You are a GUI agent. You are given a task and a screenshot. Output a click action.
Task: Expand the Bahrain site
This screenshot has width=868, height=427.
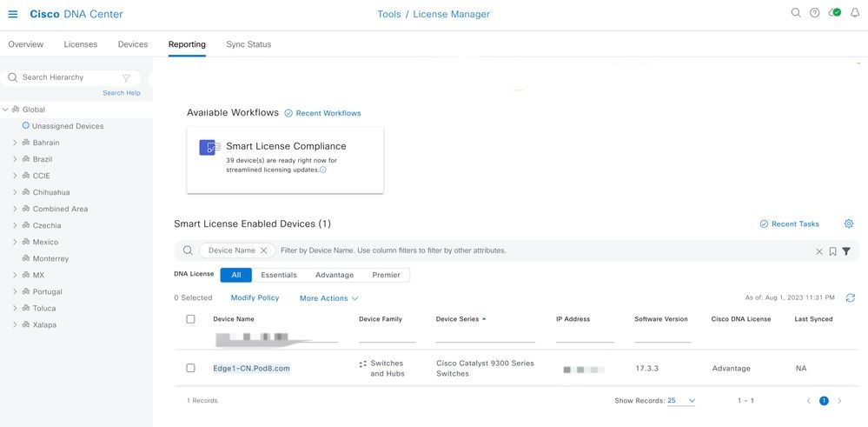pyautogui.click(x=15, y=143)
